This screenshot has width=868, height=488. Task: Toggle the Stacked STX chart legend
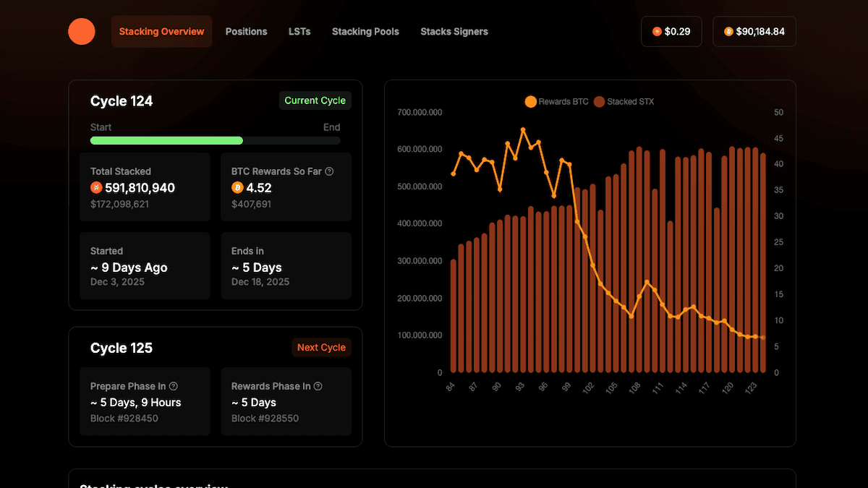click(624, 101)
